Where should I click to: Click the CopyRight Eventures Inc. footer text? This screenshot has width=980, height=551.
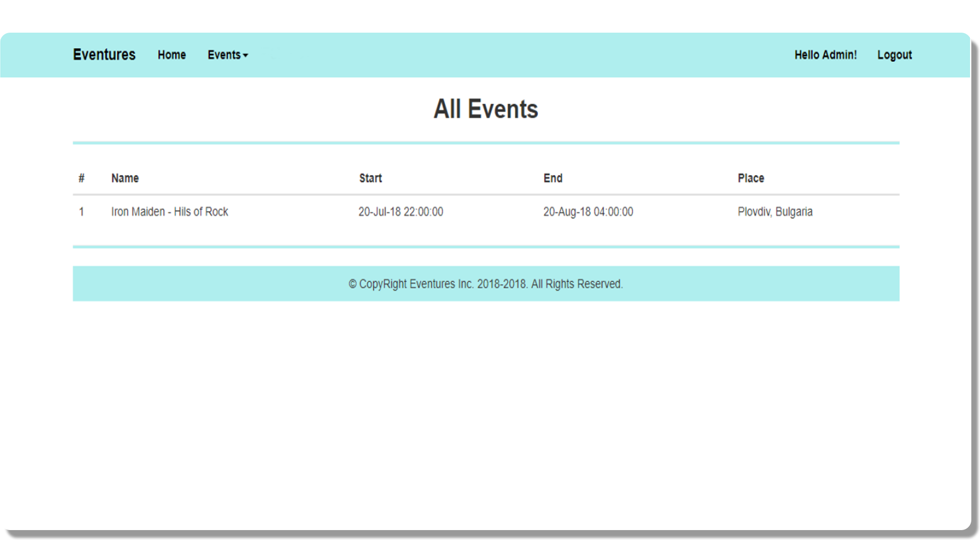coord(486,284)
